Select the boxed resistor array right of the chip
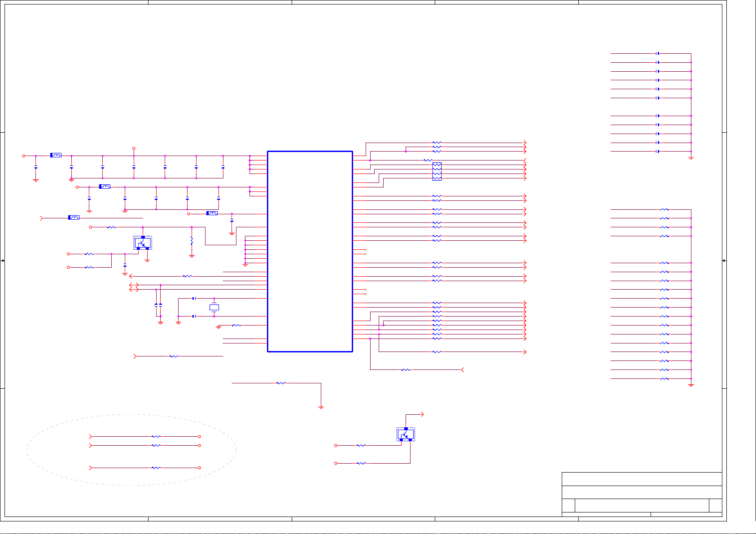The height and width of the screenshot is (534, 756). (437, 172)
